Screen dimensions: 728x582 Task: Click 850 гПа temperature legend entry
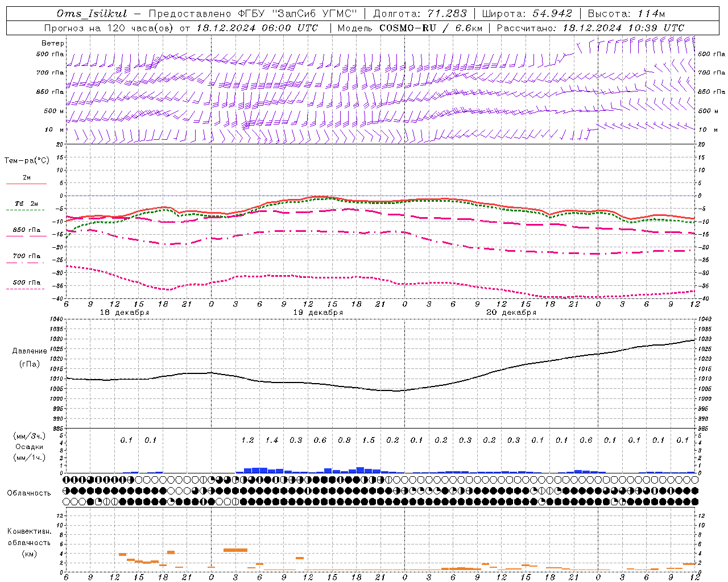[27, 230]
